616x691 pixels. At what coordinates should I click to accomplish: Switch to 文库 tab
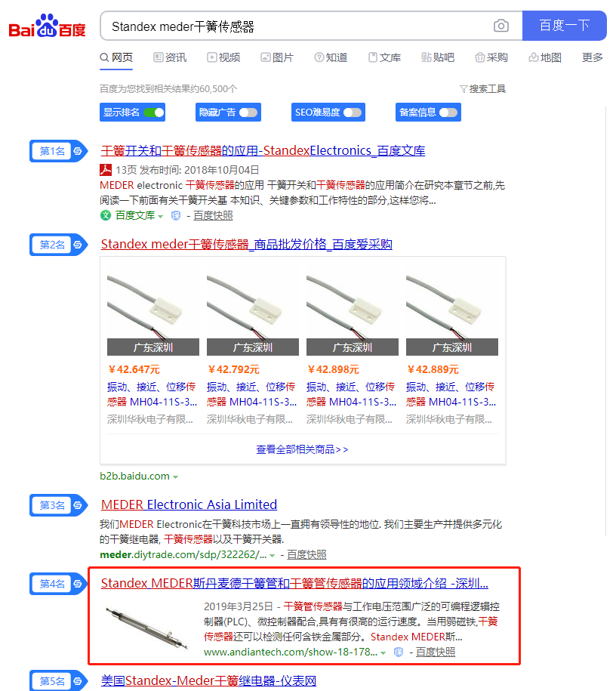tap(385, 57)
